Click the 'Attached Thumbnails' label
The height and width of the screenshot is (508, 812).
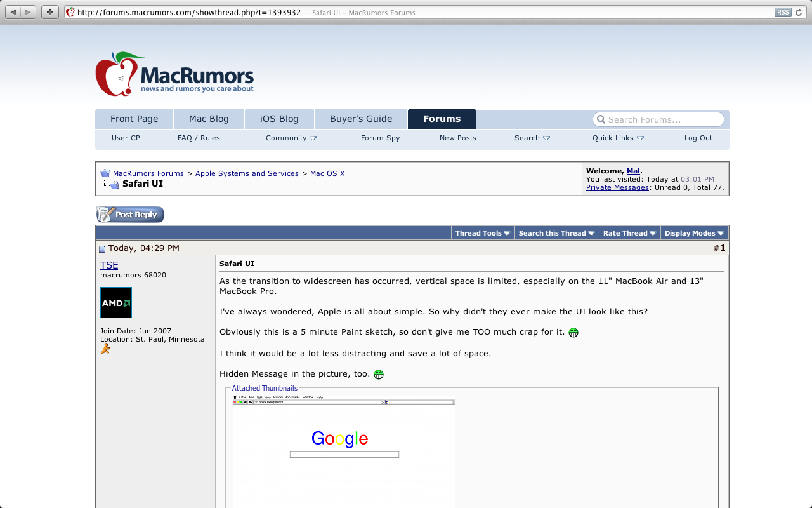pos(265,388)
